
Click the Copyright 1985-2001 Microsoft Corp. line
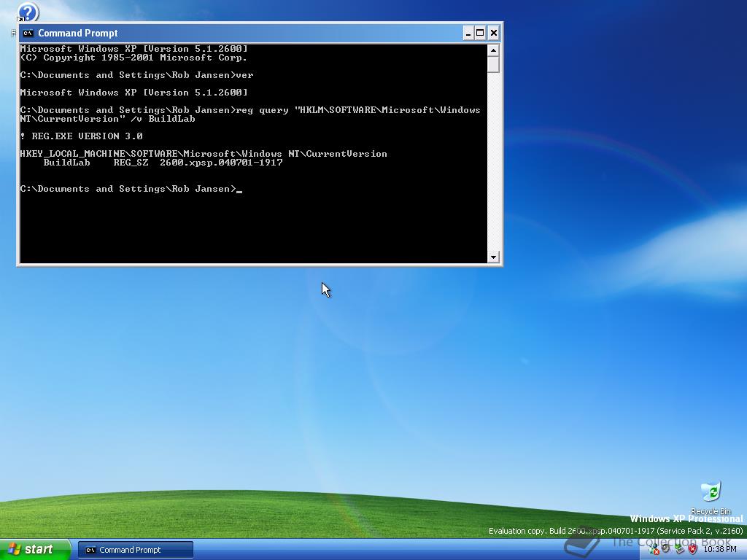pyautogui.click(x=134, y=58)
